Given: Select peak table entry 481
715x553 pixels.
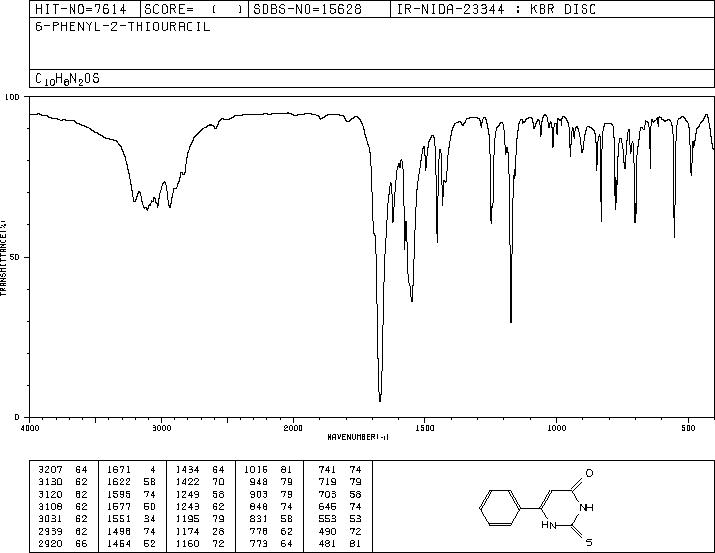Looking at the screenshot, I should pyautogui.click(x=340, y=543).
